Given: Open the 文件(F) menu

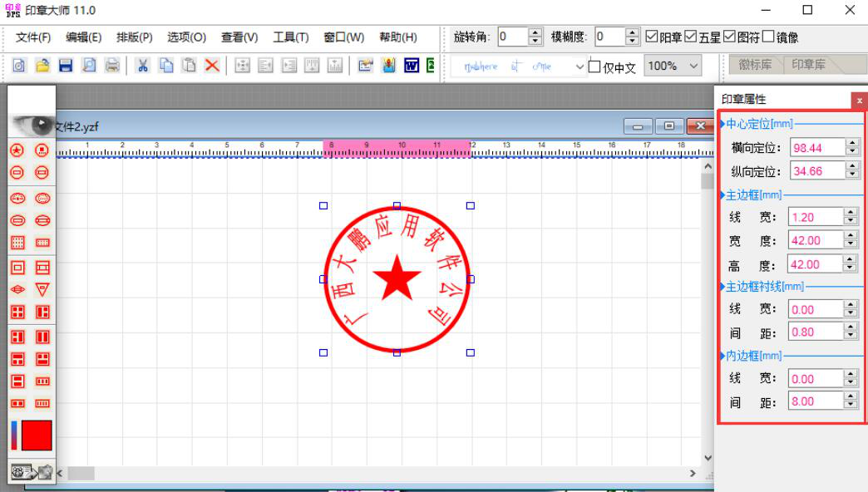Looking at the screenshot, I should point(33,37).
